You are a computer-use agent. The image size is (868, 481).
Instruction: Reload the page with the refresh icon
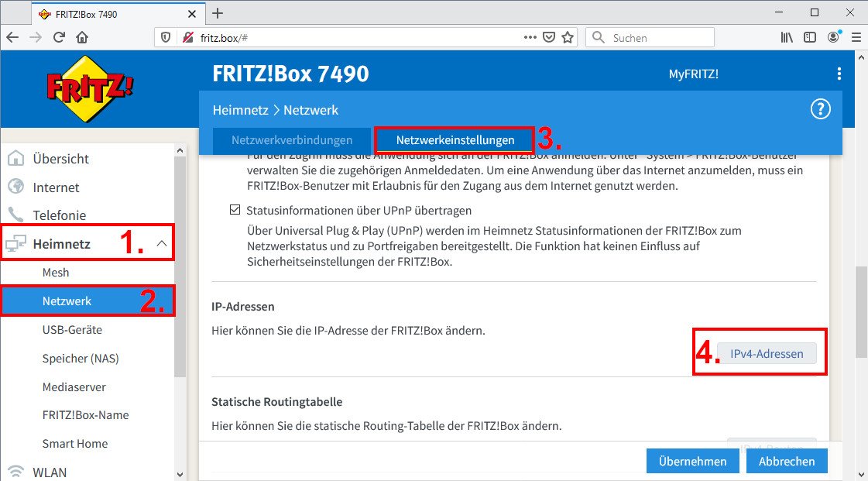[59, 36]
